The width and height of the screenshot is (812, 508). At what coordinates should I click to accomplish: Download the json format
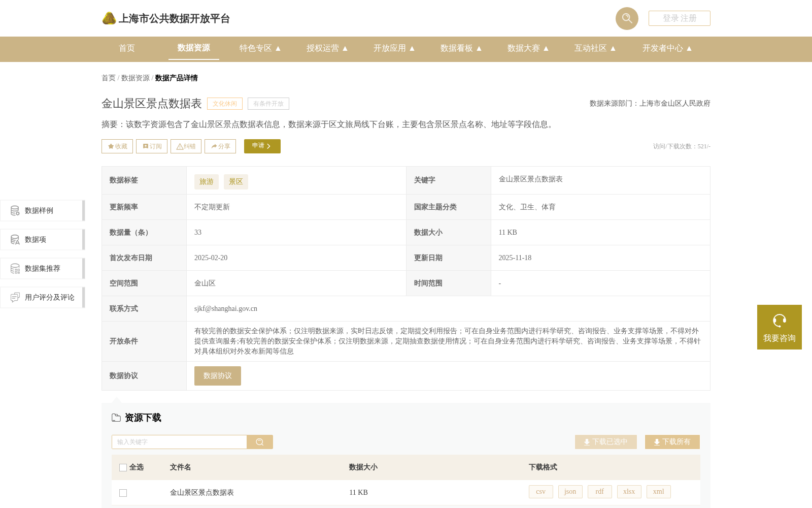click(x=570, y=492)
